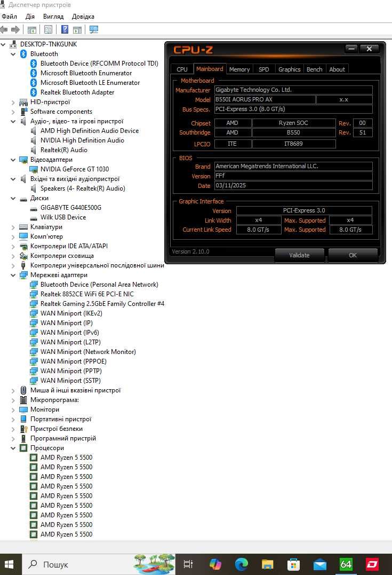The height and width of the screenshot is (575, 392).
Task: Click the green 64 taskbar icon
Action: point(346,564)
